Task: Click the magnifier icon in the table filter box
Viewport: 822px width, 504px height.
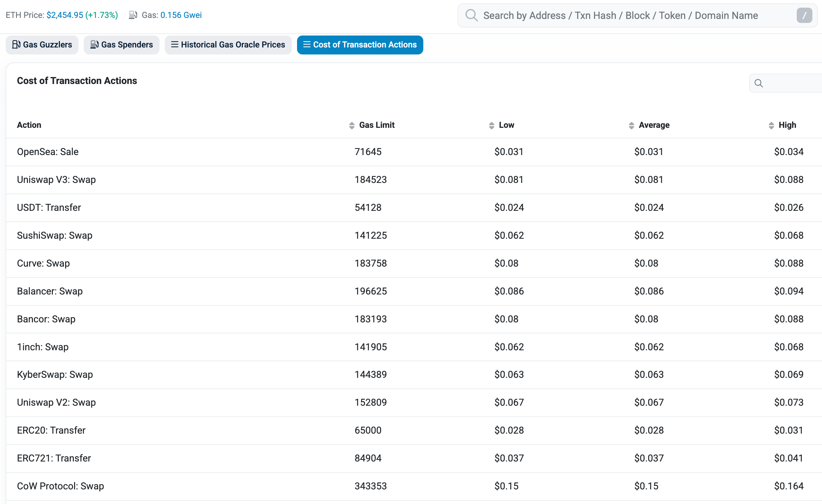Action: pos(759,83)
